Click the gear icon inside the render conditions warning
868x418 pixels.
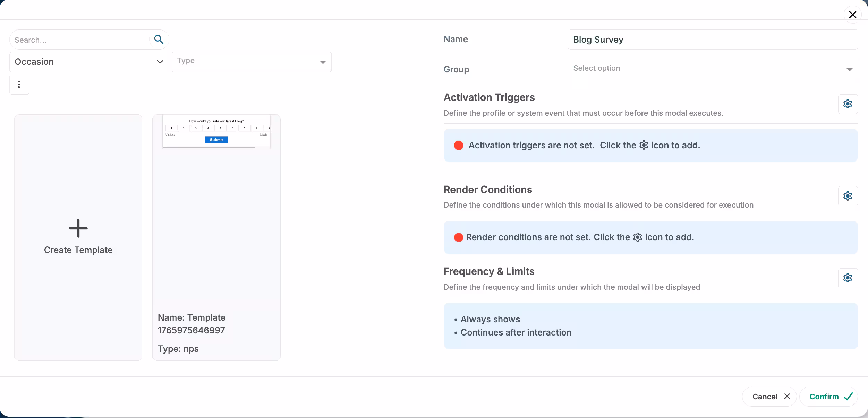click(x=638, y=237)
